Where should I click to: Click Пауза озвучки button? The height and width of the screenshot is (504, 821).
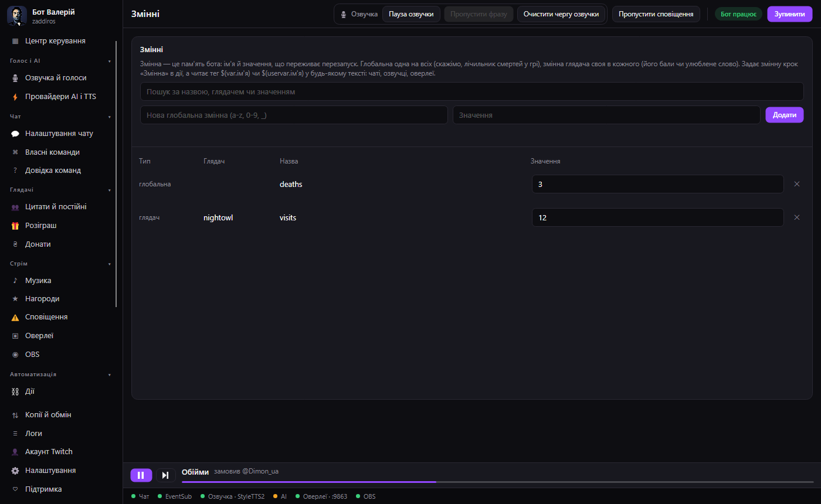click(x=411, y=14)
